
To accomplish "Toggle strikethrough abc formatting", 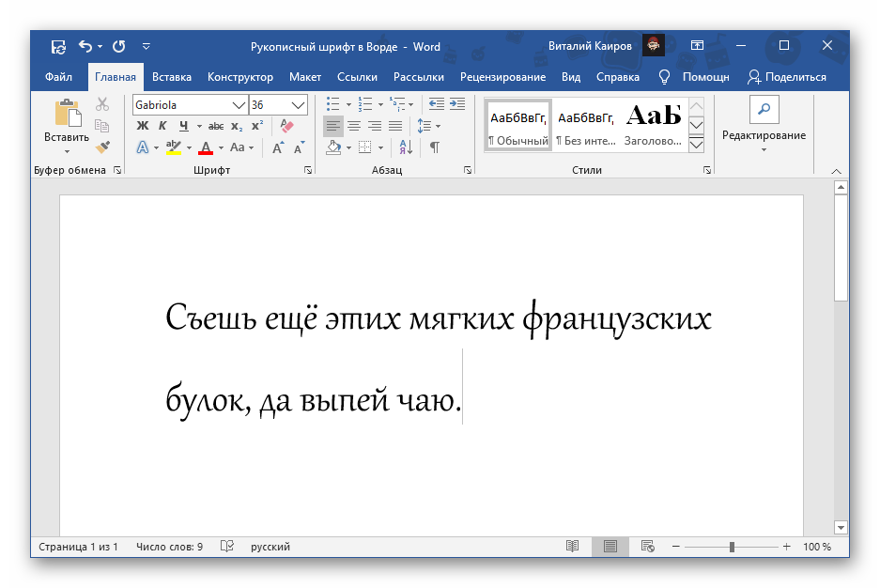I will (216, 126).
